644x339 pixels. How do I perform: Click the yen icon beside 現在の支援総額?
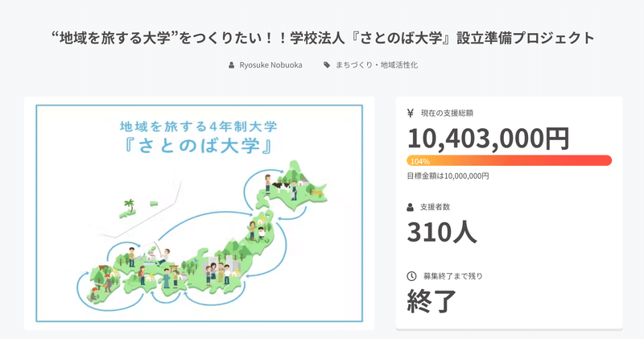coord(411,113)
